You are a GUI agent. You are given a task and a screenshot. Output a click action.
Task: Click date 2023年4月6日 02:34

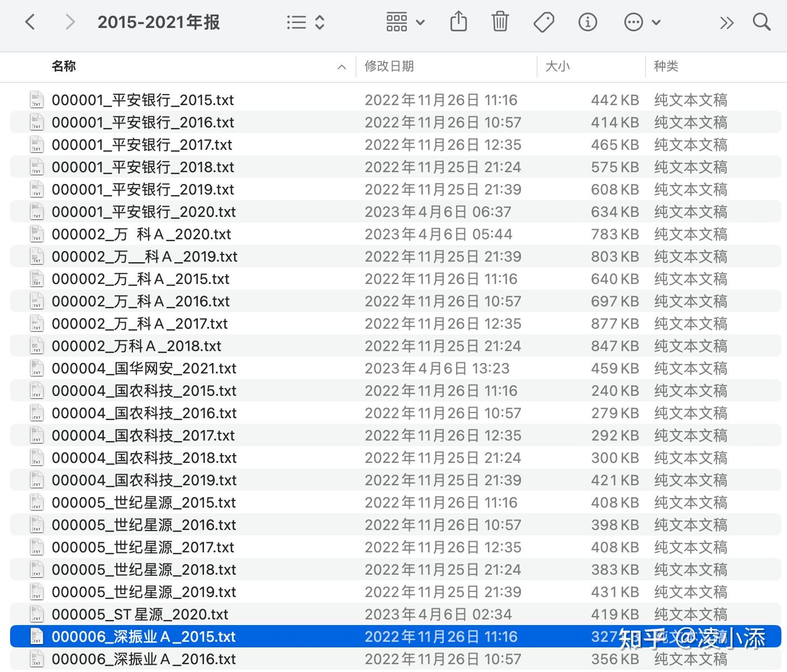[x=438, y=614]
